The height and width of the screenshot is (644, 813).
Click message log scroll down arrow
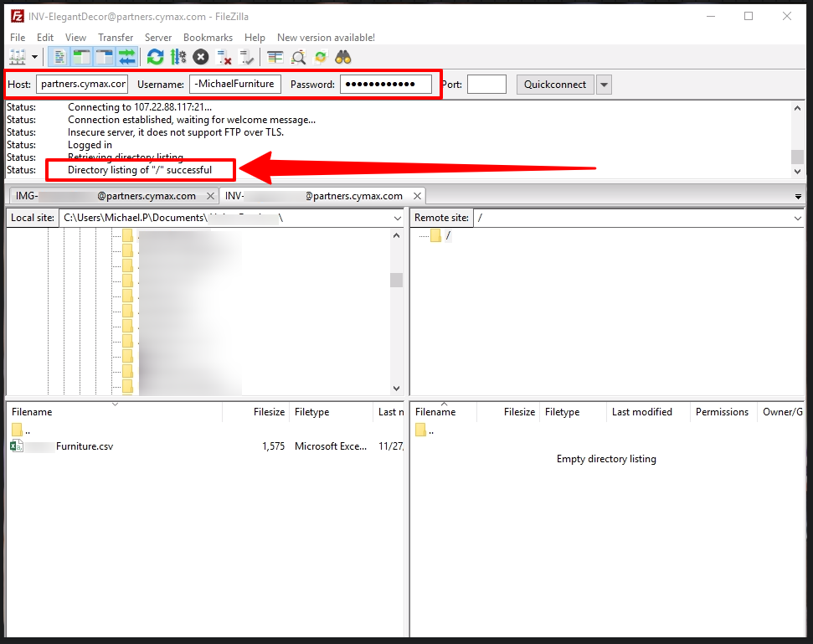tap(797, 171)
